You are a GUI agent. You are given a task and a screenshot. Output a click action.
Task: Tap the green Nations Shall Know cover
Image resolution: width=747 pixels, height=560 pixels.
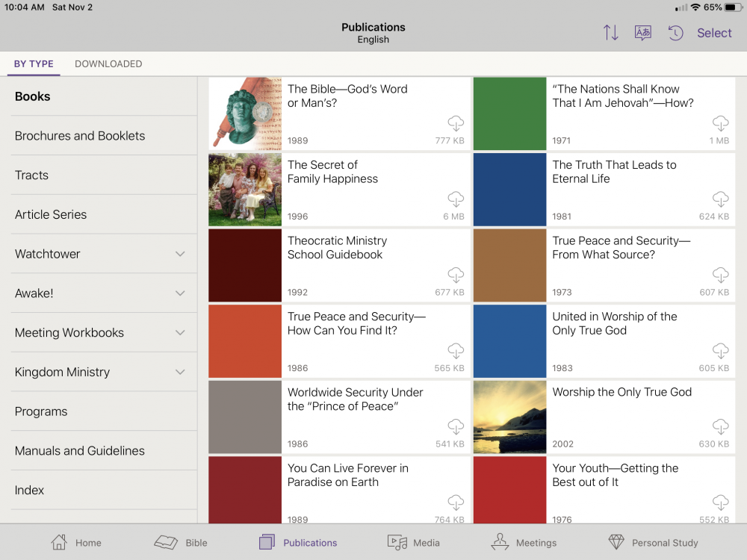tap(509, 114)
